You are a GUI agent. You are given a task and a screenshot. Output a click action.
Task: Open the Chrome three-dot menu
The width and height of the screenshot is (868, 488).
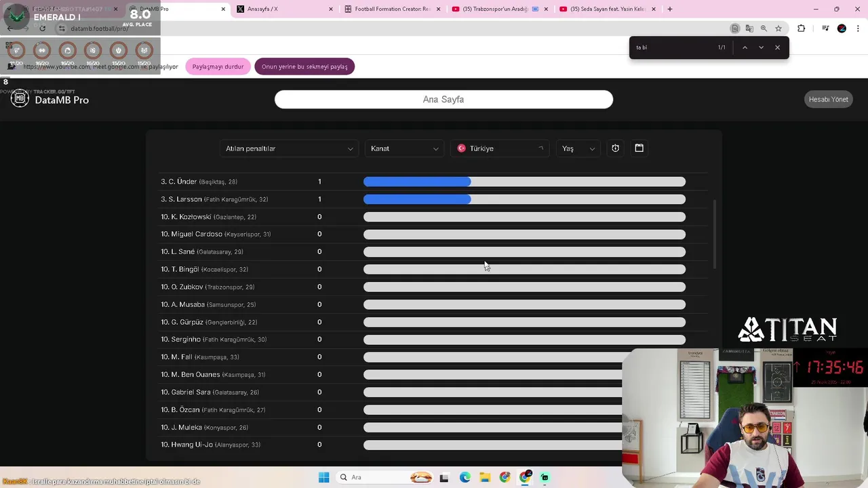coord(858,28)
